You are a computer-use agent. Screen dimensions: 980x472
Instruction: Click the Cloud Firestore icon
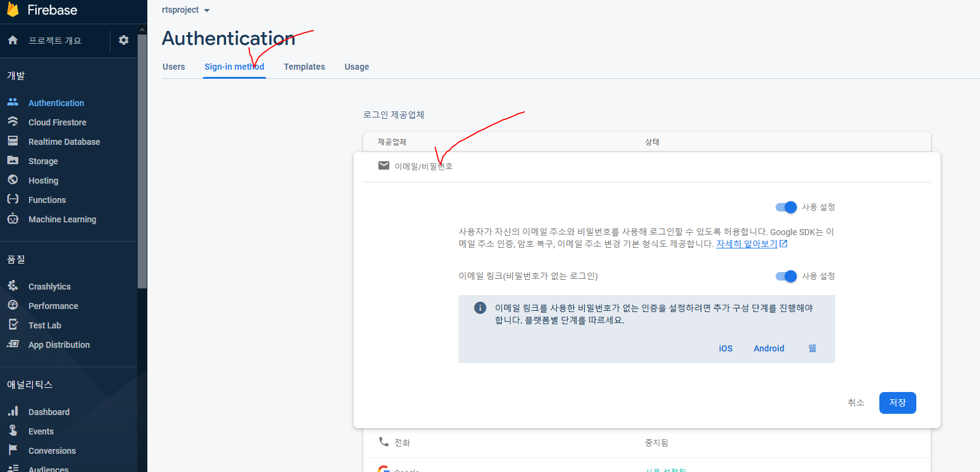click(13, 121)
